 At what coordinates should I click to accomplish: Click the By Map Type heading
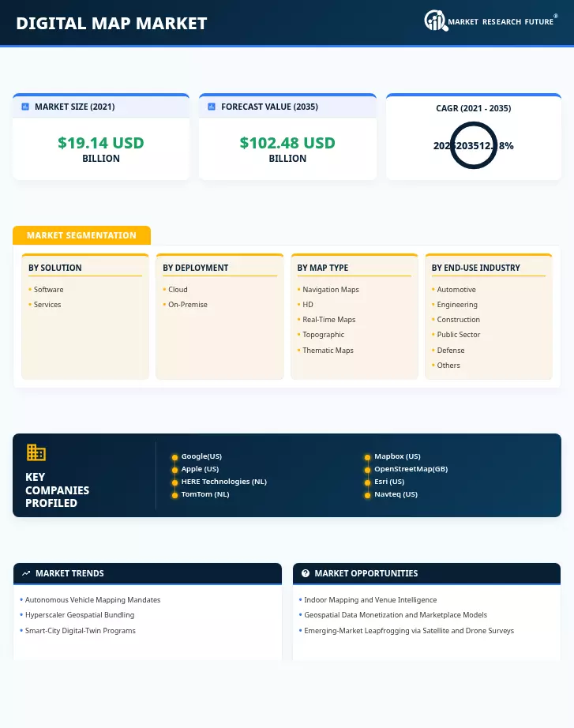[x=323, y=268]
